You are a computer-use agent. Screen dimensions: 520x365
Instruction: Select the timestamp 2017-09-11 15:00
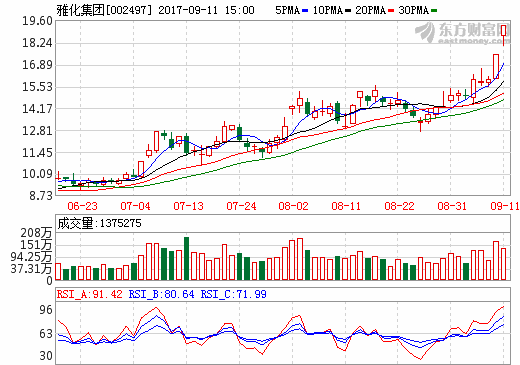point(206,10)
